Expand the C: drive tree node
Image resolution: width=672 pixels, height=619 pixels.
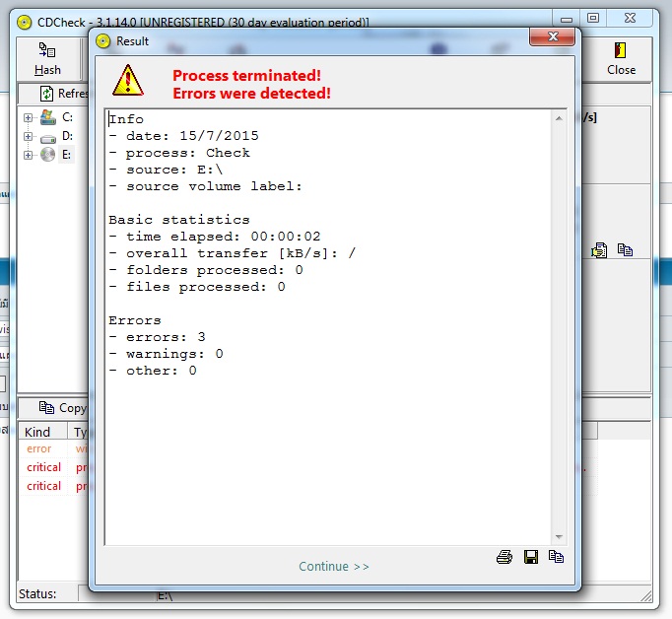point(28,117)
